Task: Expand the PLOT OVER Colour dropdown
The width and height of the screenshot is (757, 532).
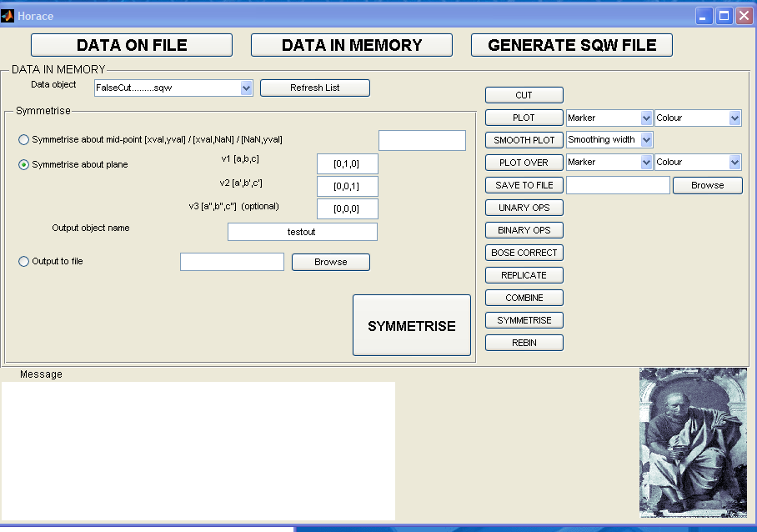Action: click(734, 163)
